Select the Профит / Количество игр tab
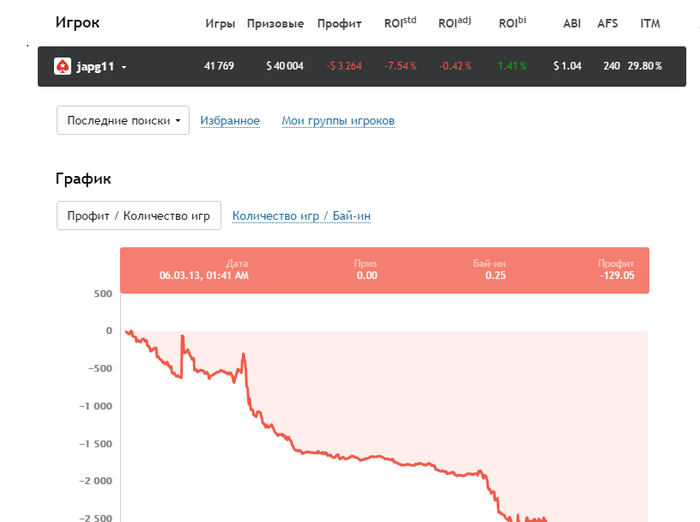 [x=138, y=216]
